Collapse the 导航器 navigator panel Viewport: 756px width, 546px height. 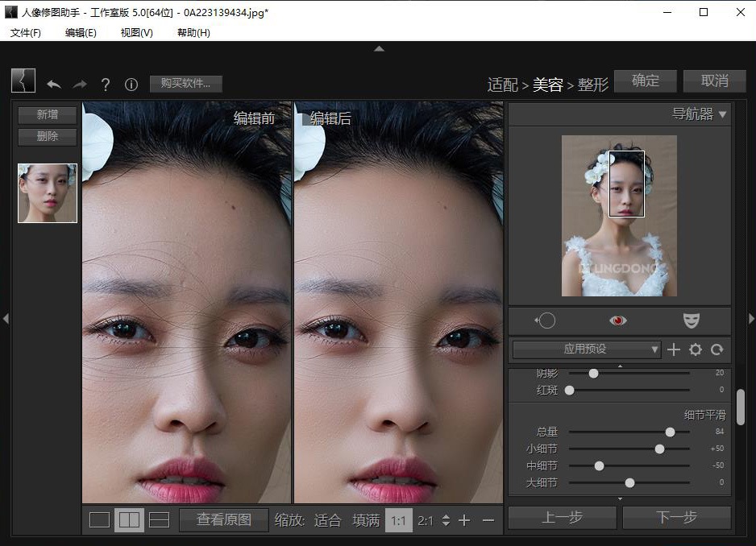[x=722, y=114]
